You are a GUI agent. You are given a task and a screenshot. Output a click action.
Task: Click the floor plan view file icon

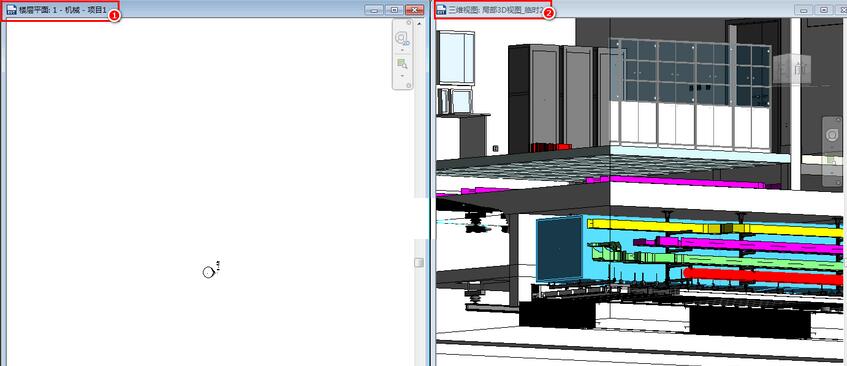(11, 10)
